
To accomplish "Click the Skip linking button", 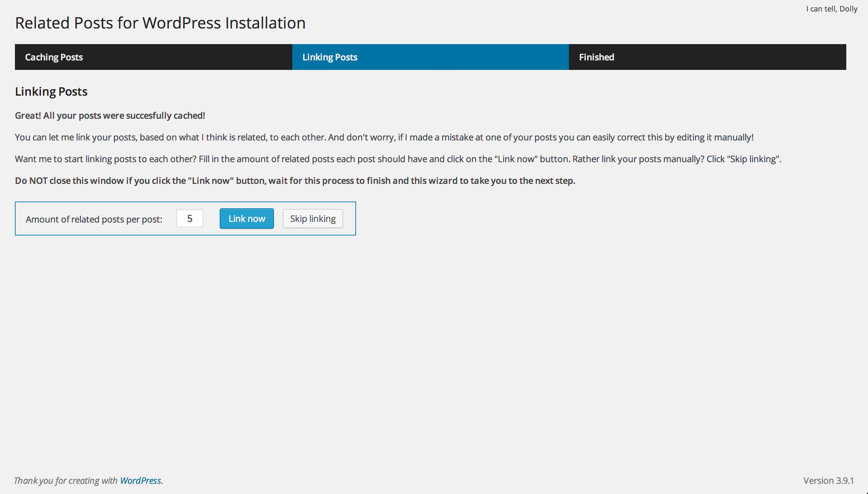I will (313, 219).
